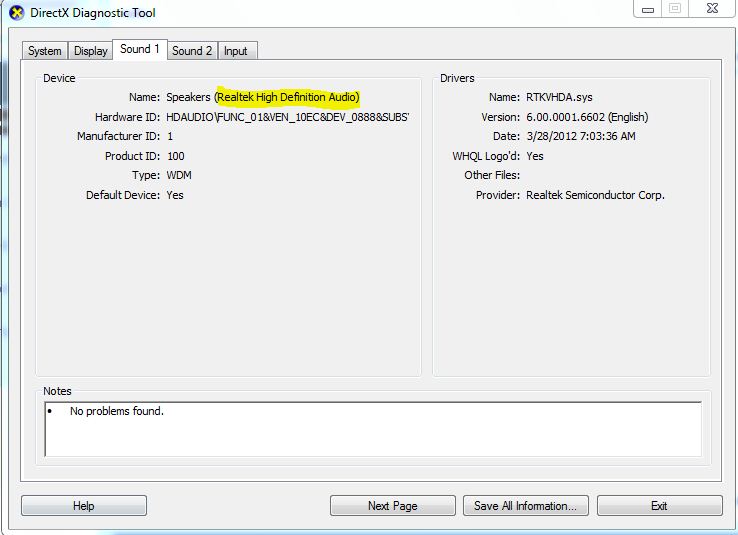The height and width of the screenshot is (535, 738).
Task: Open the Input tab
Action: [x=236, y=51]
